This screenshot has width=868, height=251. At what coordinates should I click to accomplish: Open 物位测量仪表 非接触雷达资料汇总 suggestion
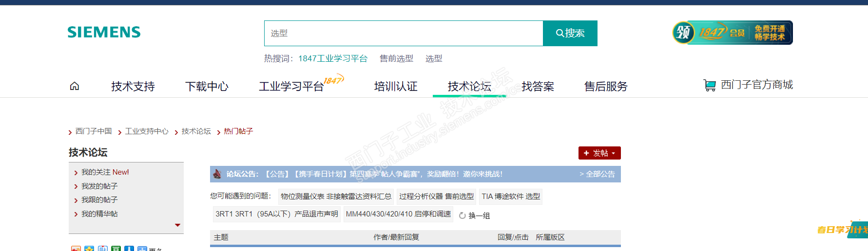click(x=336, y=197)
